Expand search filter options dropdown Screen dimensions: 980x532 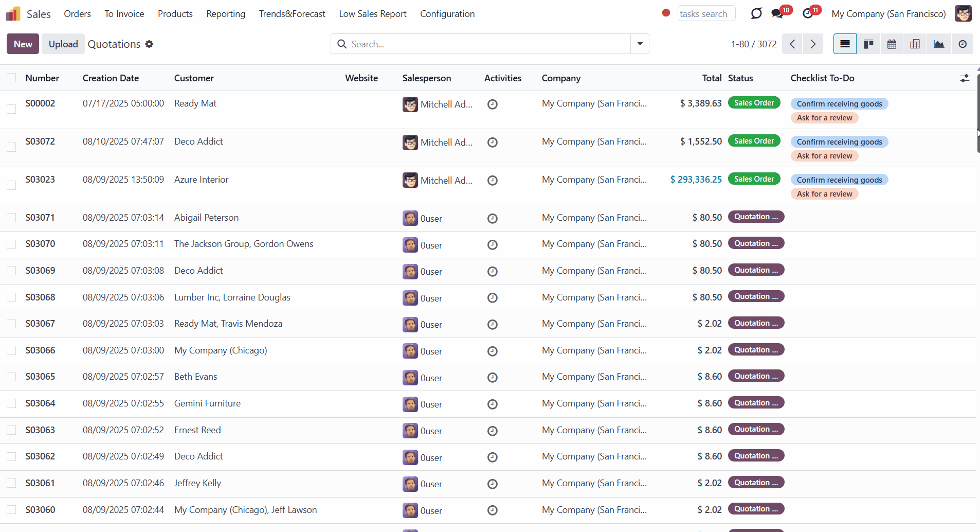point(640,44)
